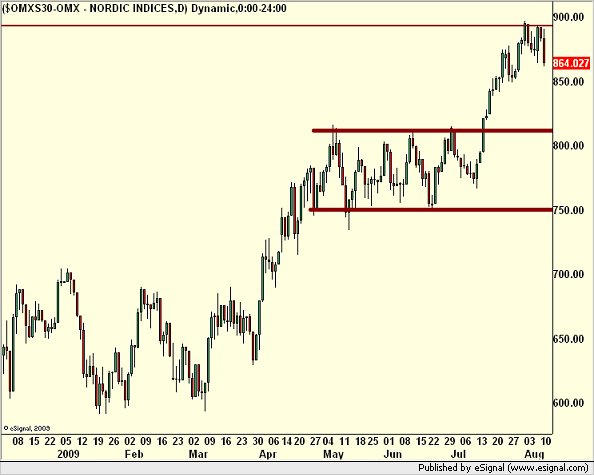Image resolution: width=594 pixels, height=475 pixels.
Task: Select the thick upper resistance line near 810
Action: tap(432, 131)
